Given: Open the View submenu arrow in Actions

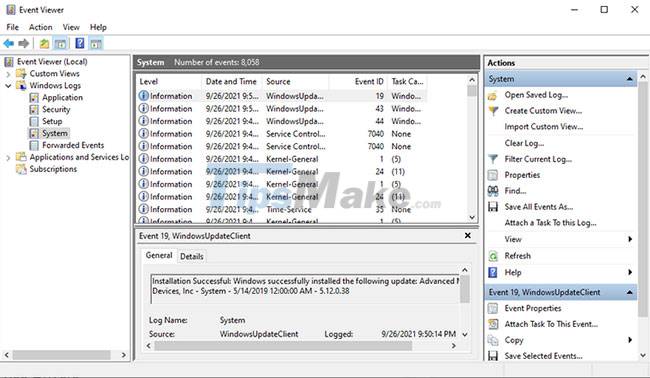Looking at the screenshot, I should coord(630,239).
